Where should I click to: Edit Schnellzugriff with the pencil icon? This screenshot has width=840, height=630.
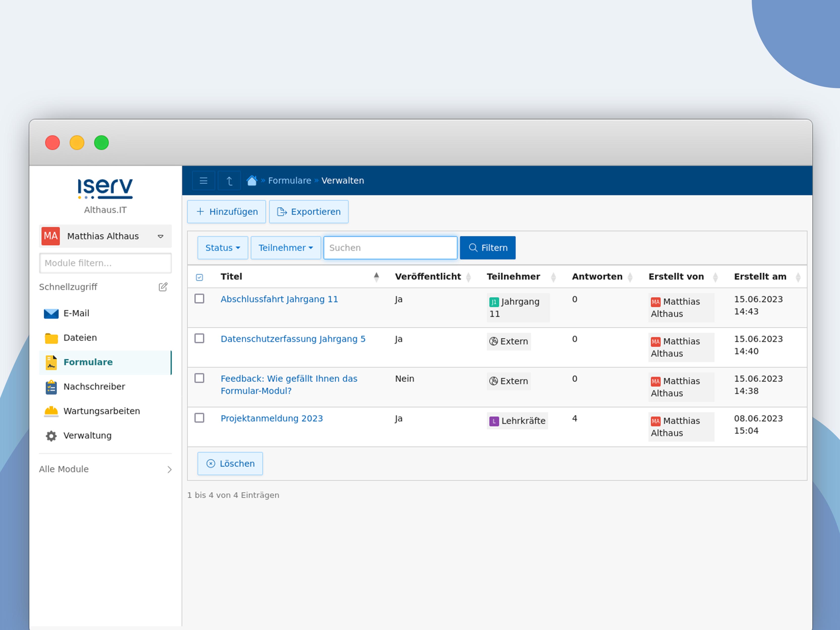click(163, 287)
